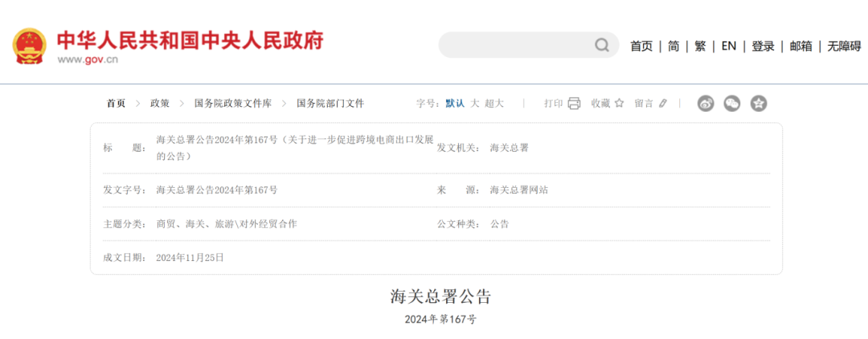Viewport: 868px width, 339px height.
Task: Go to 政策 in the breadcrumb
Action: [160, 104]
